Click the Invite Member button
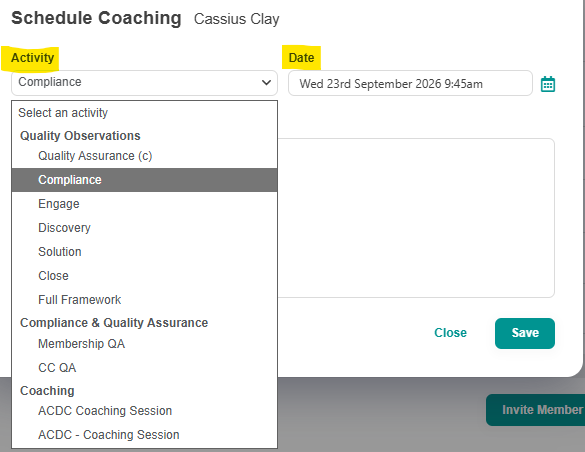585x452 pixels. coord(535,410)
